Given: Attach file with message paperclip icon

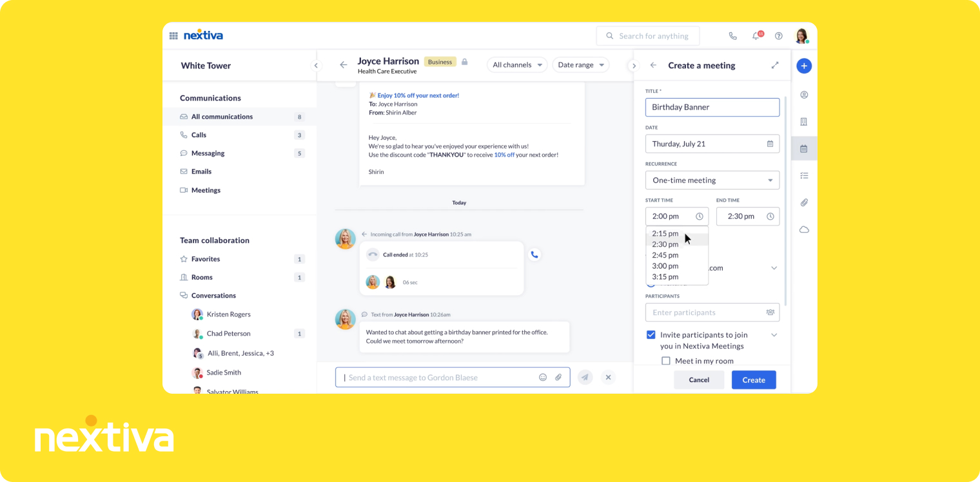Looking at the screenshot, I should [x=558, y=378].
